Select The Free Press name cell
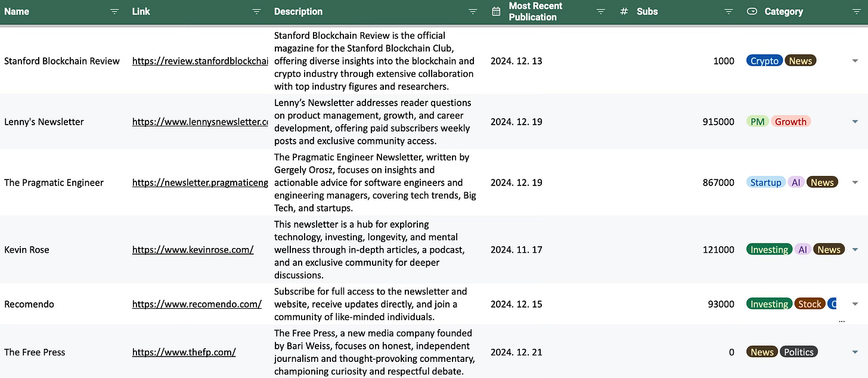 35,352
